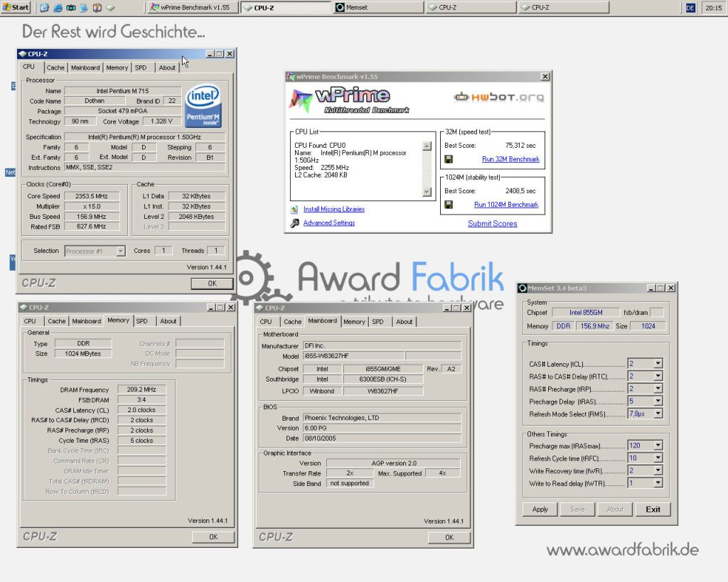
Task: Open RAS# to CAS# Delay dropdown in MemSet
Action: [658, 376]
